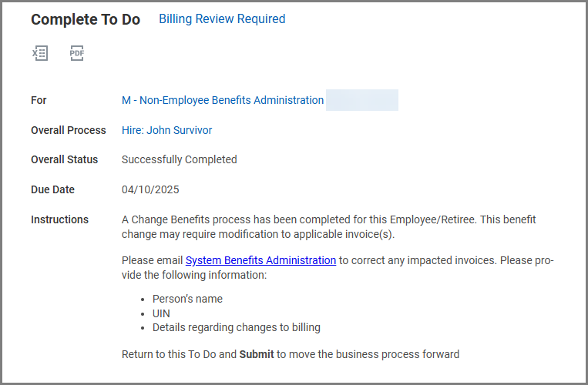Click the Details regarding changes to billing bullet
Viewport: 588px width, 385px height.
[x=236, y=327]
